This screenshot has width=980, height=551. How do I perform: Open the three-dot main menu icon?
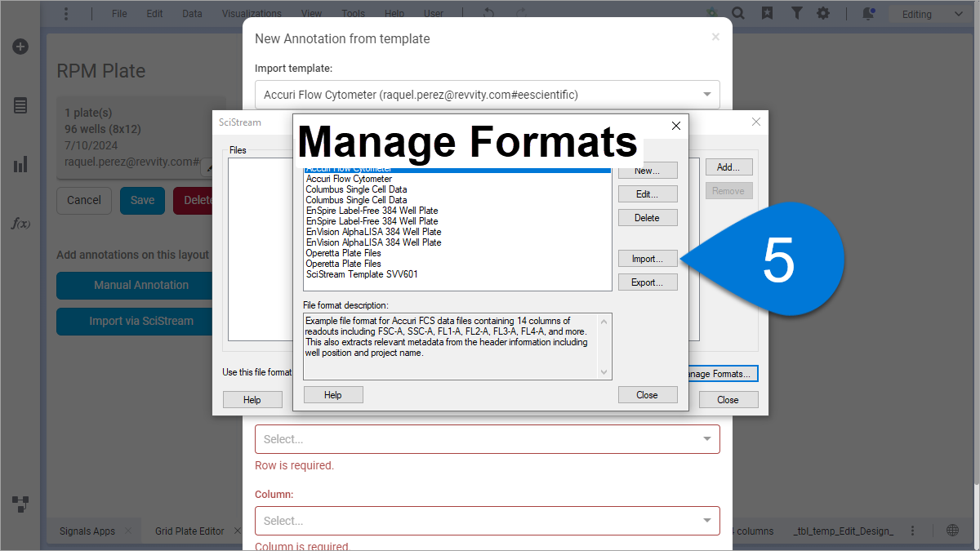[x=66, y=14]
